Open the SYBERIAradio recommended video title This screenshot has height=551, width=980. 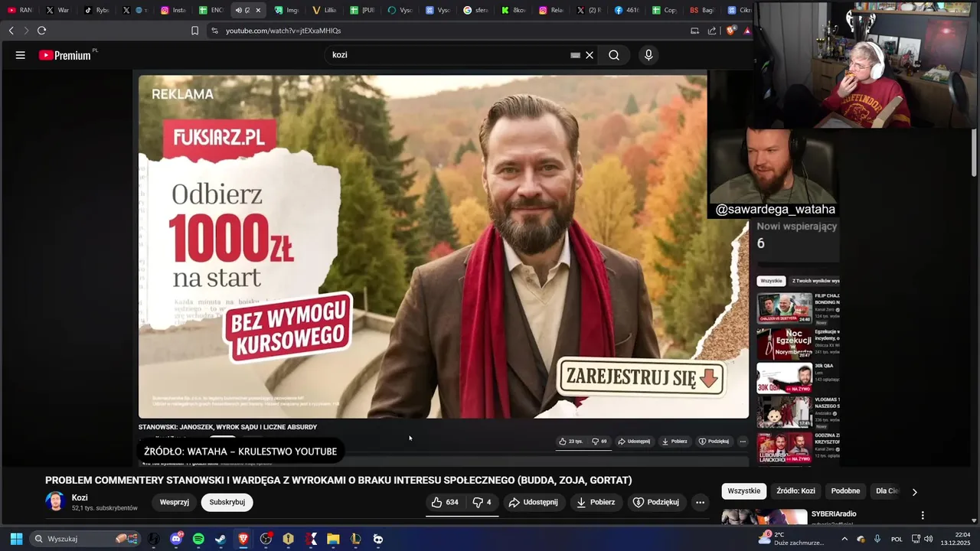point(834,514)
